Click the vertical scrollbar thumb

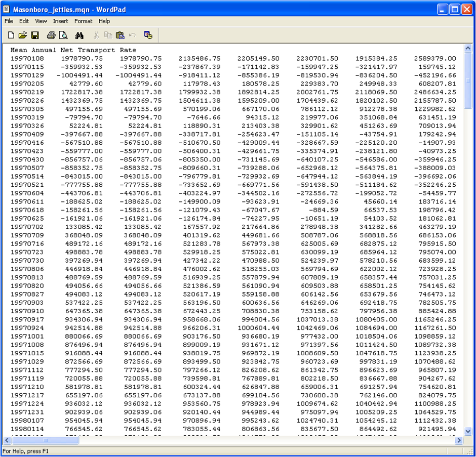coord(468,80)
